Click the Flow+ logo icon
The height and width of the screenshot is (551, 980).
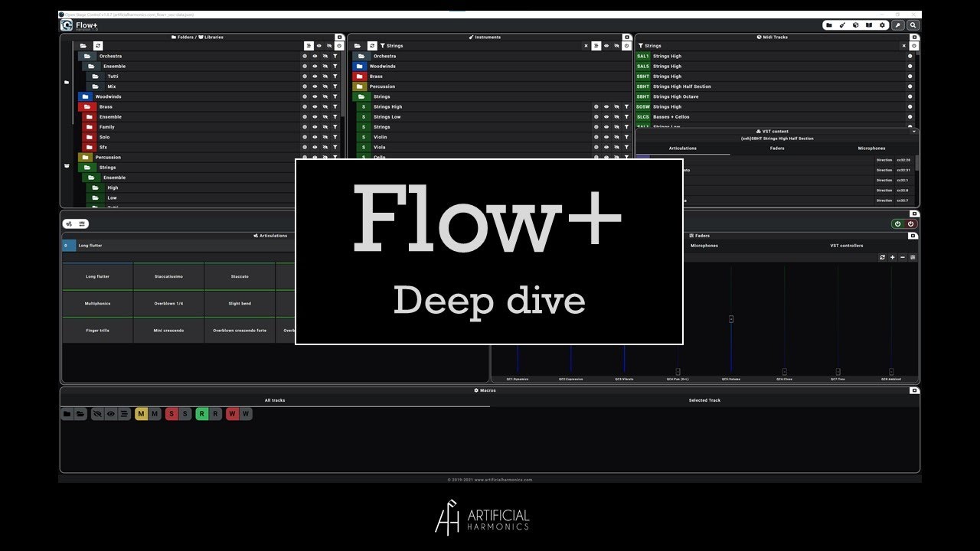(x=67, y=25)
